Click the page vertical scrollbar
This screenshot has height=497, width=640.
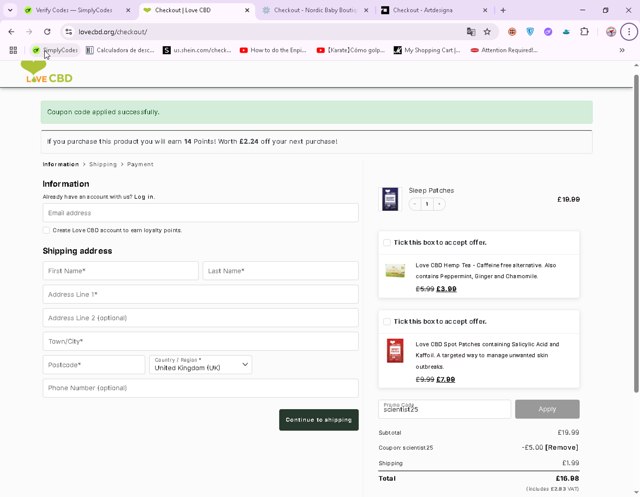tap(636, 234)
